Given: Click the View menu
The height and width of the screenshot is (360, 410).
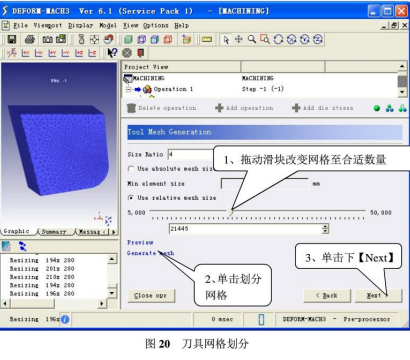Looking at the screenshot, I should (130, 25).
